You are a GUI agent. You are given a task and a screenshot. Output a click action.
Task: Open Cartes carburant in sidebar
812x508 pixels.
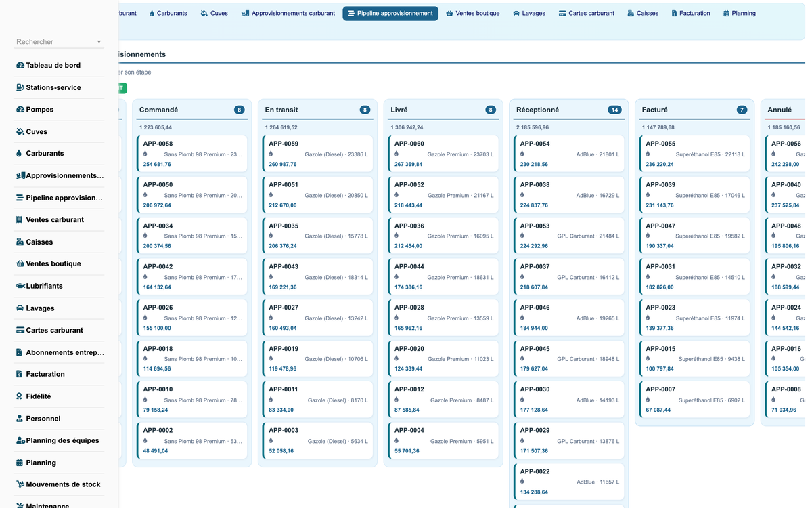[x=60, y=330]
